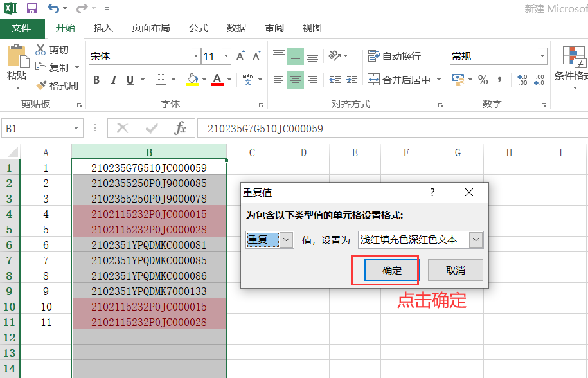Expand the 粘贴 options arrow
The height and width of the screenshot is (378, 588).
click(17, 87)
